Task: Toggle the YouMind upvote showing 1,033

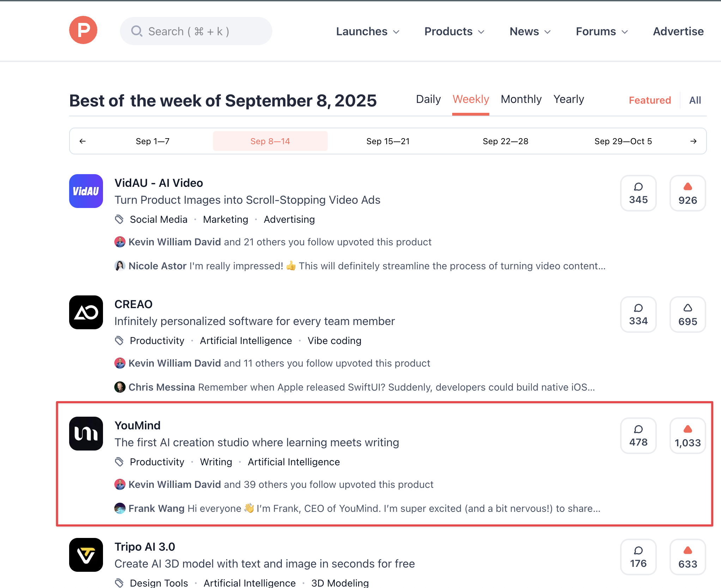Action: click(x=687, y=436)
